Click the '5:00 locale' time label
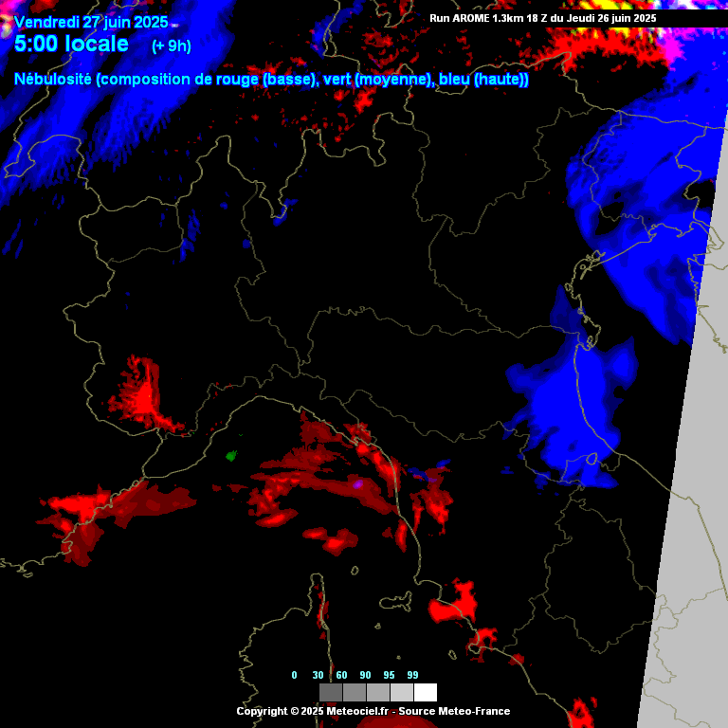Viewport: 728px width, 728px height. pos(71,44)
